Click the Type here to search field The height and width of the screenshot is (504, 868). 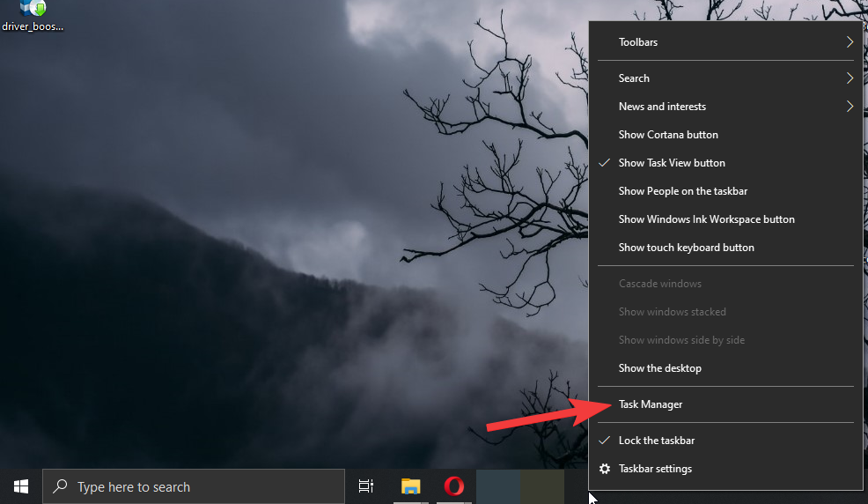[x=194, y=486]
